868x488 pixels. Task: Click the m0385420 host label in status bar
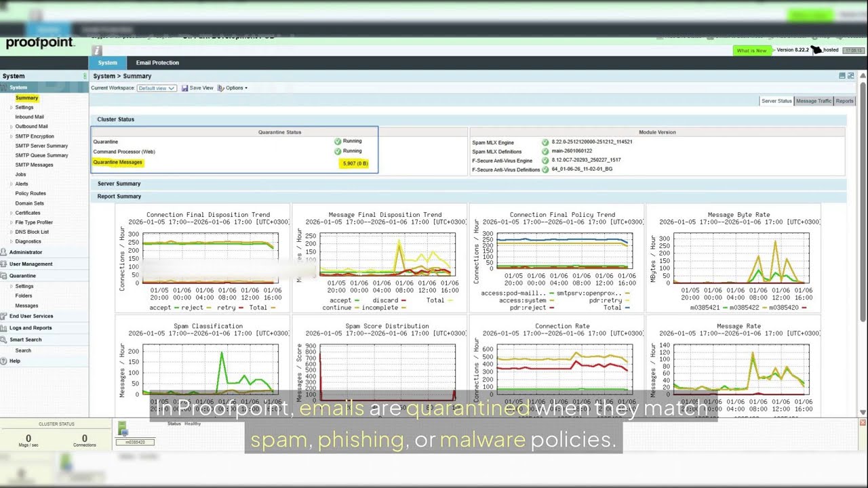[135, 442]
